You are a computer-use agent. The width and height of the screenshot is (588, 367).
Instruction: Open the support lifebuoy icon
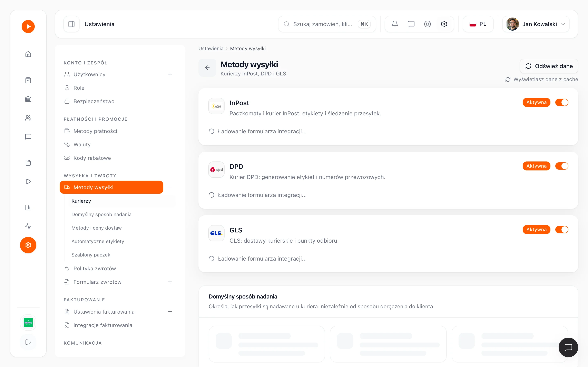427,24
